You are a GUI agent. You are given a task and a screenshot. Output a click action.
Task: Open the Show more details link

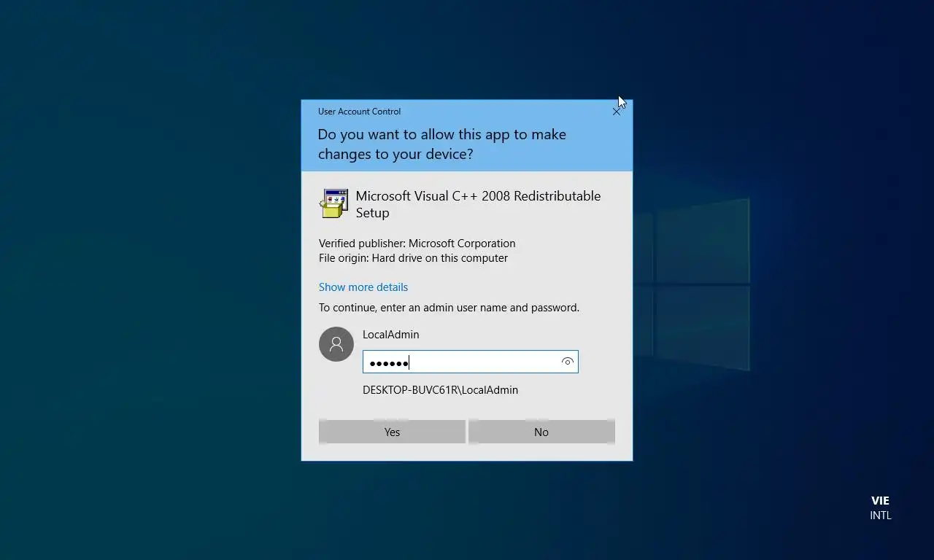pos(363,287)
